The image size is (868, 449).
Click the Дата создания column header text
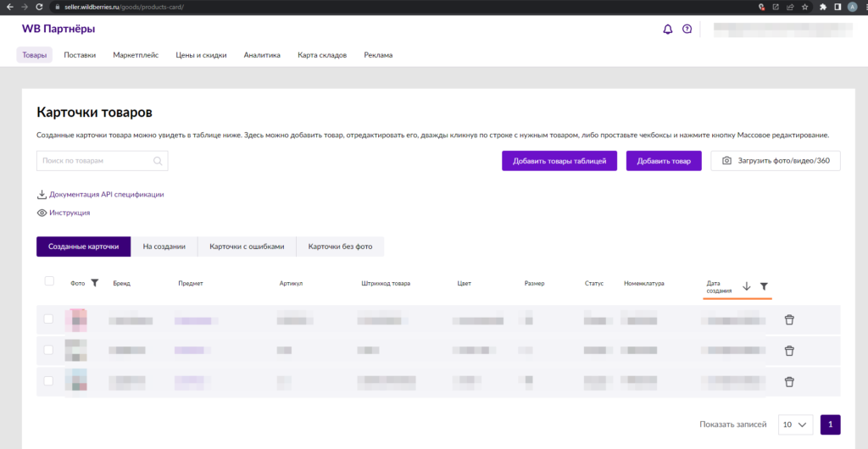tap(720, 285)
